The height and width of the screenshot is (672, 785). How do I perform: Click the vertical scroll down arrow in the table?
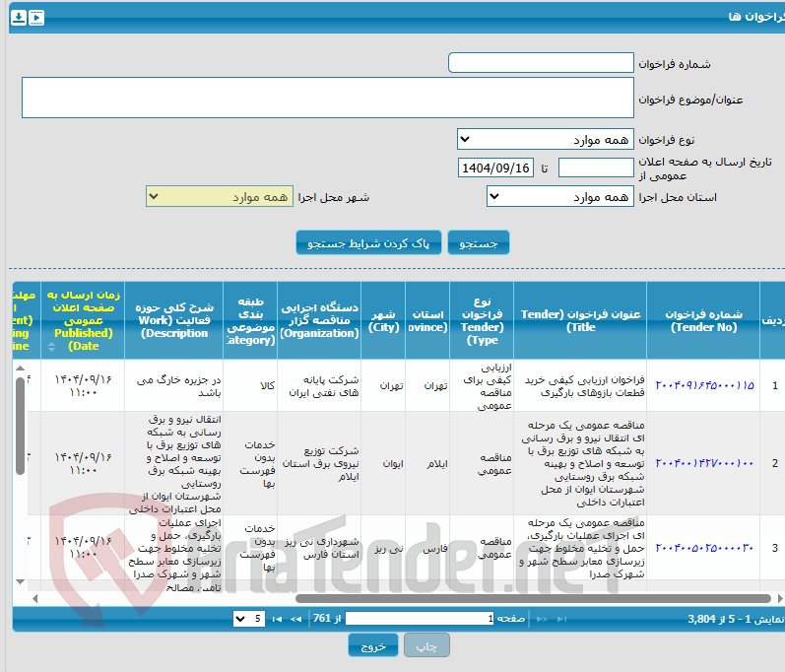20,582
